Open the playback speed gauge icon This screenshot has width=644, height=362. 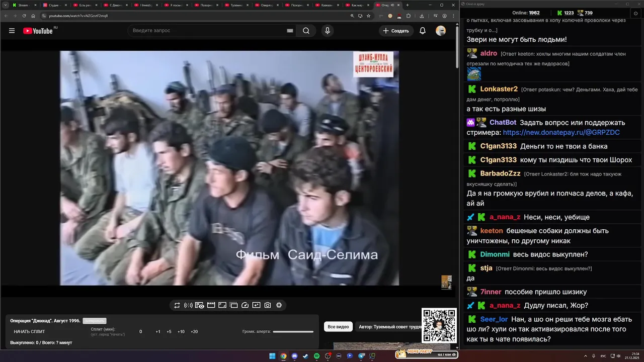[x=245, y=305]
